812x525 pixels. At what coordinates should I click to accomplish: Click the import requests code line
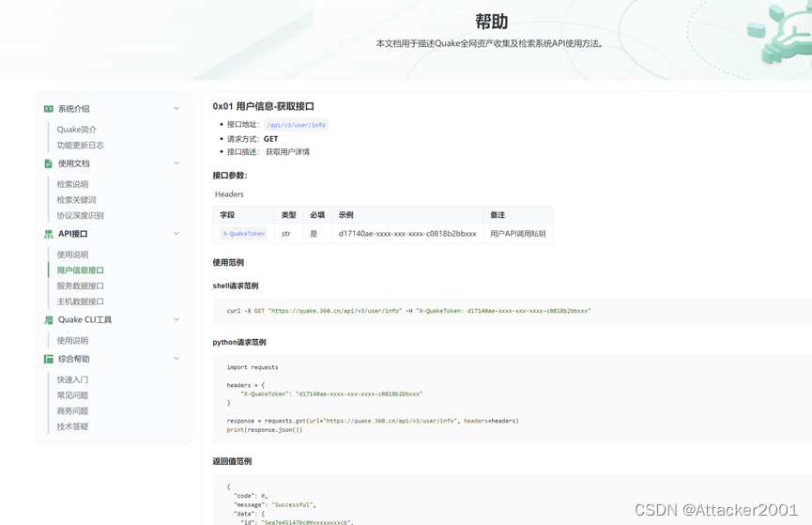[x=253, y=367]
